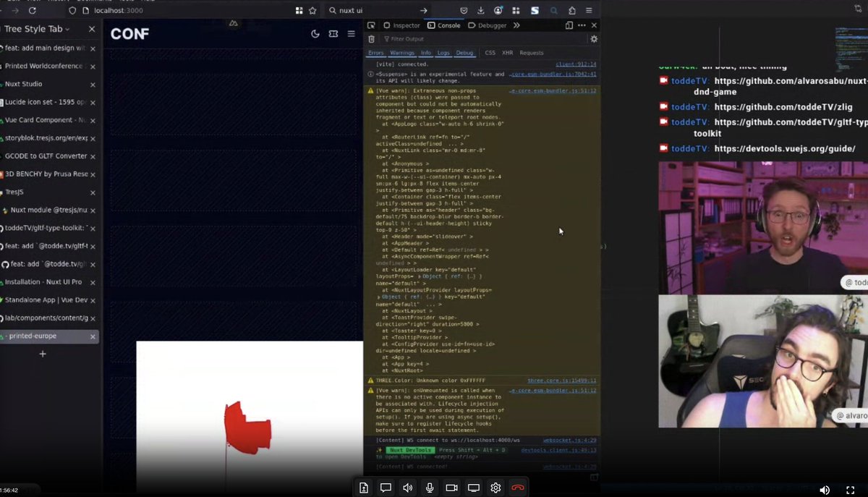Toggle the CSS console filter
868x497 pixels.
pos(490,53)
